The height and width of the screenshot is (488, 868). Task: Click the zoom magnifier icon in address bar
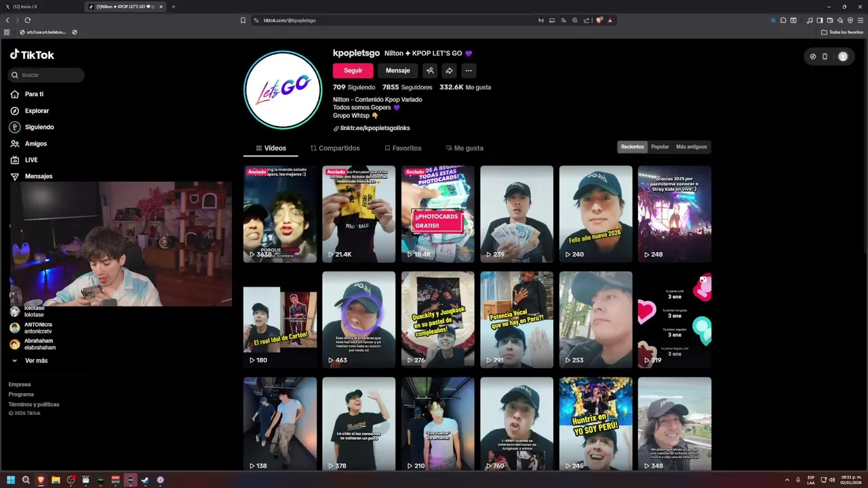[574, 20]
